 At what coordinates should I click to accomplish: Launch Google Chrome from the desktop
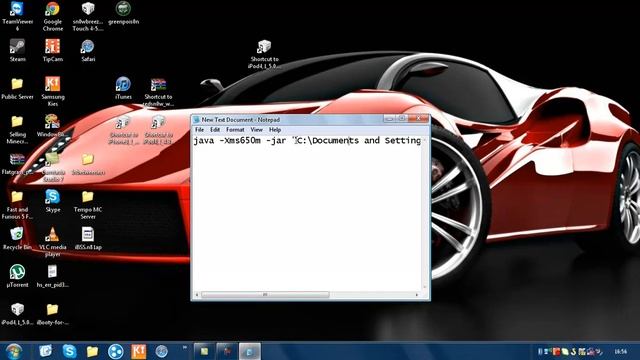click(53, 16)
